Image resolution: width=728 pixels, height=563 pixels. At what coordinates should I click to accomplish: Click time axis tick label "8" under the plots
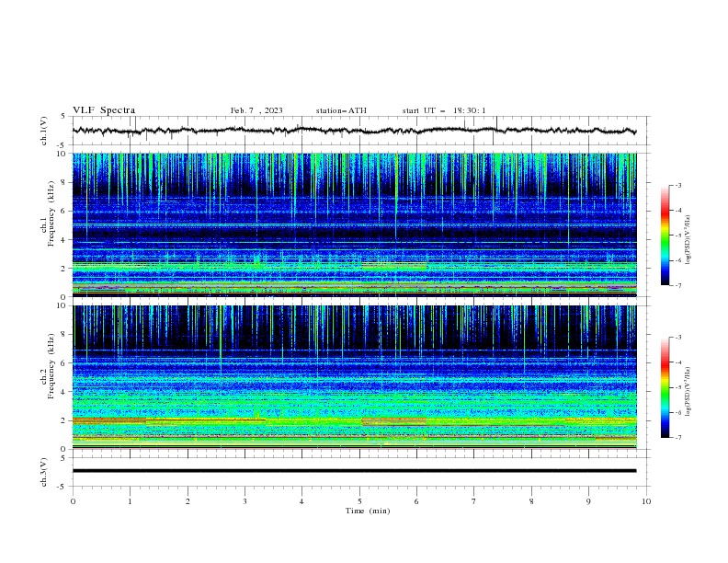[x=531, y=501]
